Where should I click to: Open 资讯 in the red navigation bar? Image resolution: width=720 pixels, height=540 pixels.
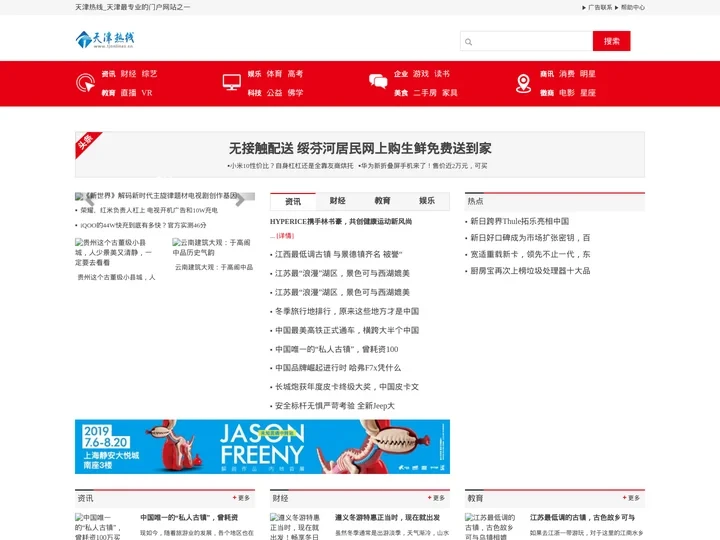click(x=108, y=74)
